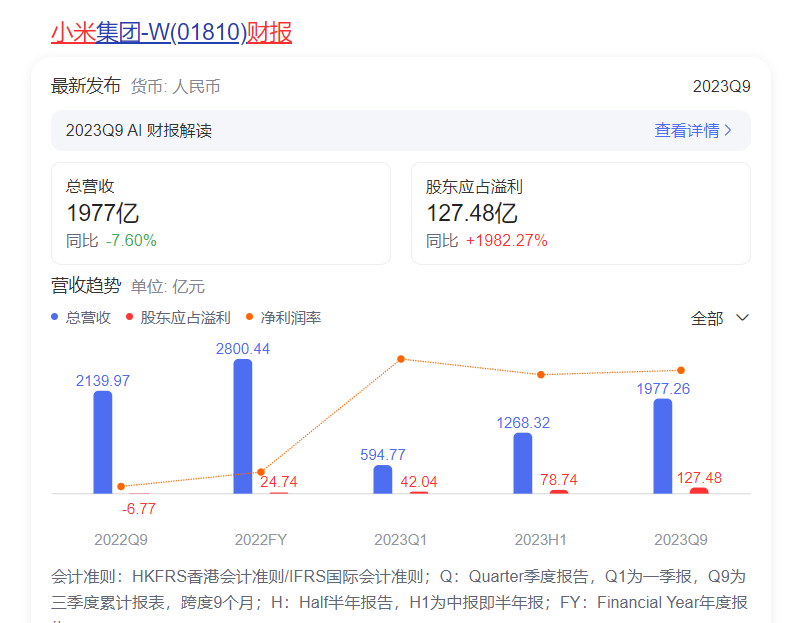The image size is (801, 623).
Task: Click the 1977.26 revenue value label
Action: [x=663, y=389]
